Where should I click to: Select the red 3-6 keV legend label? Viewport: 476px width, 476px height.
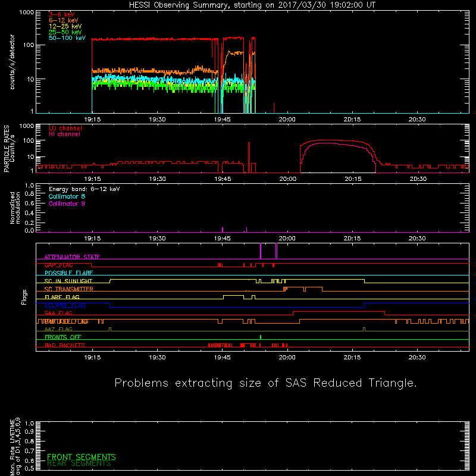(62, 14)
